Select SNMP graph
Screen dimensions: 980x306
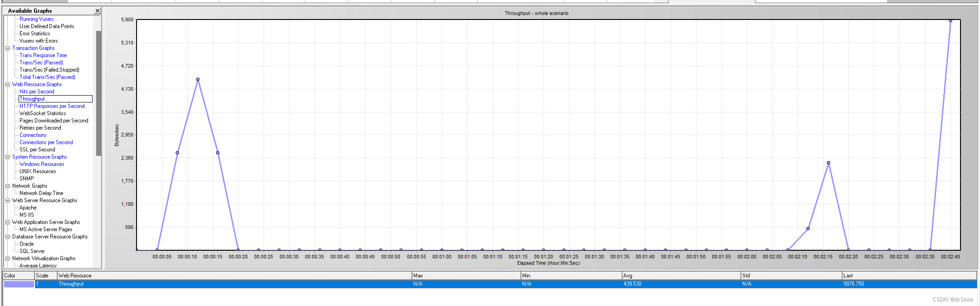(26, 179)
